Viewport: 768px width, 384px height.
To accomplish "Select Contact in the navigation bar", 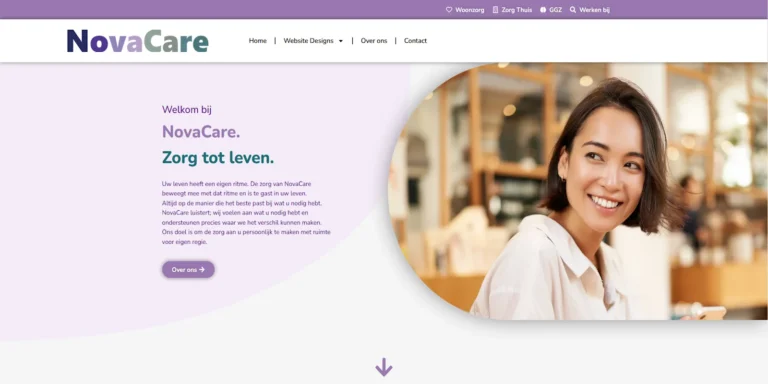I will pos(415,41).
